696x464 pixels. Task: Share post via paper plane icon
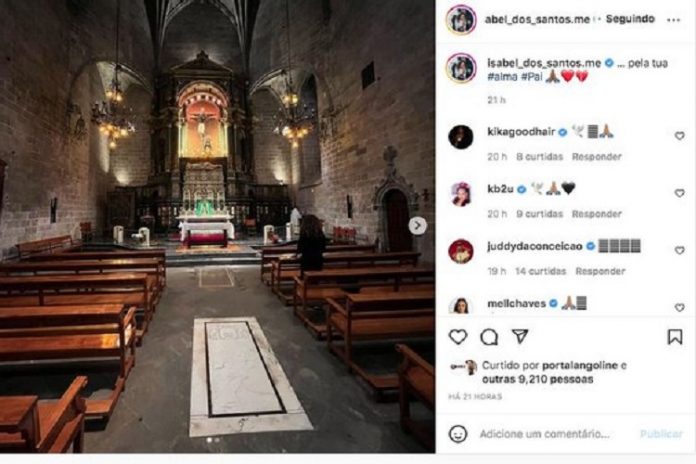[x=520, y=337]
